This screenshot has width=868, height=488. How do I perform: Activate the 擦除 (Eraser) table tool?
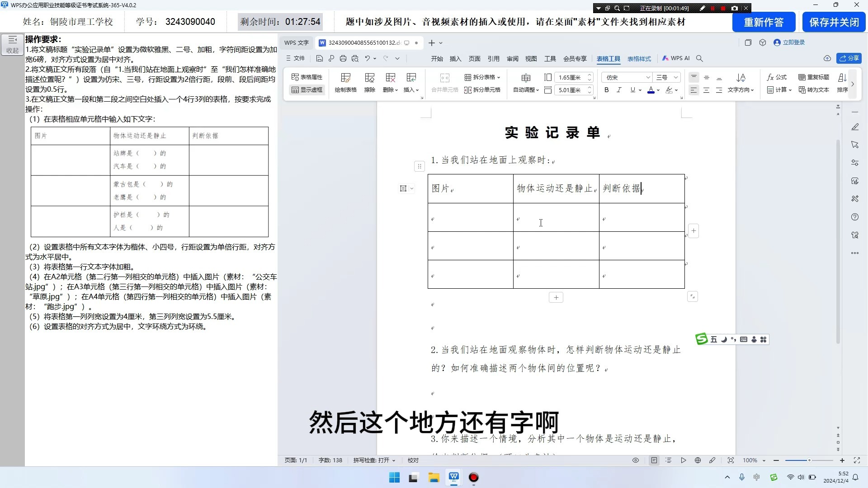[x=370, y=83]
